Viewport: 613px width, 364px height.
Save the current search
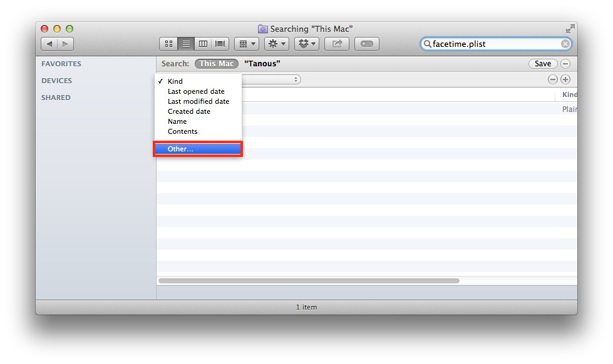click(x=543, y=64)
